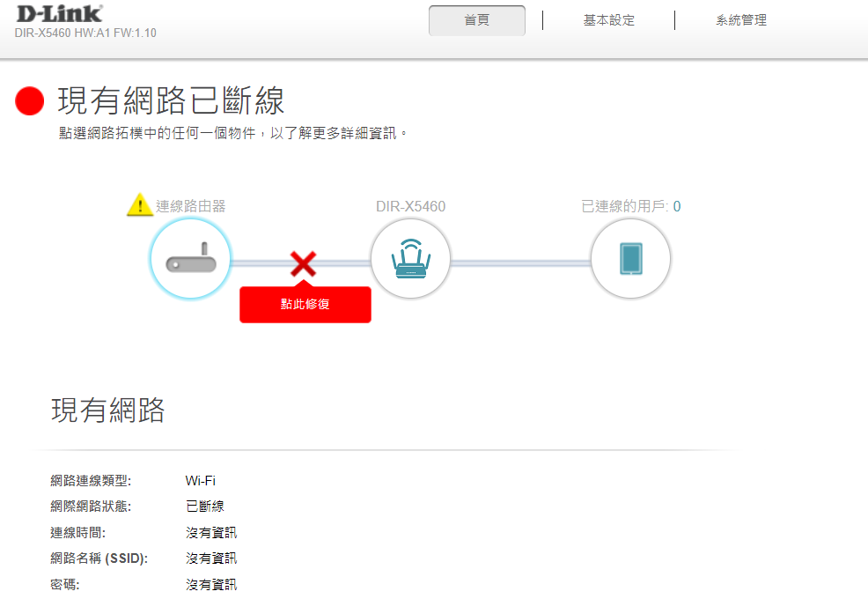
Task: Click the 已連線的用戶 count label
Action: pyautogui.click(x=630, y=206)
